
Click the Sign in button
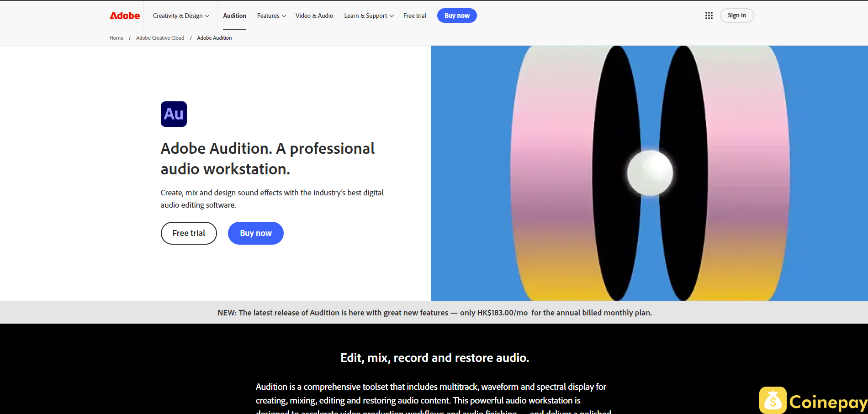[x=737, y=16]
